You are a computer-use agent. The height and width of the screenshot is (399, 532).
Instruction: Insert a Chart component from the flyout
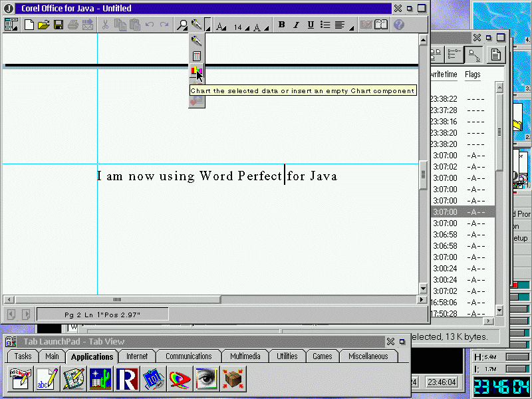pyautogui.click(x=196, y=71)
